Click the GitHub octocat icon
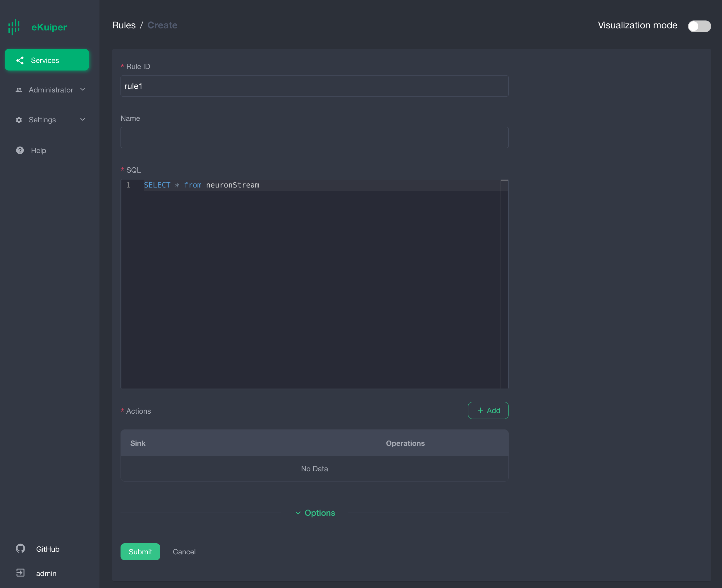Image resolution: width=722 pixels, height=588 pixels. click(20, 549)
